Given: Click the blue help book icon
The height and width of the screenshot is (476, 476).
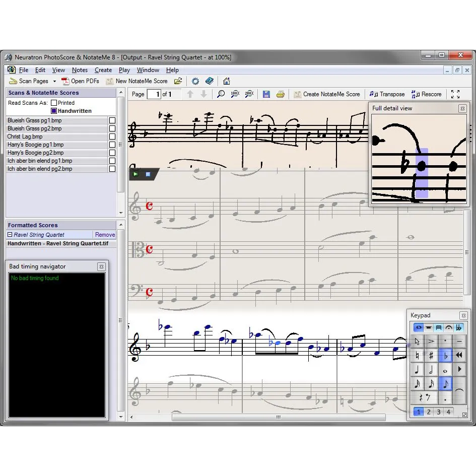Looking at the screenshot, I should 210,81.
